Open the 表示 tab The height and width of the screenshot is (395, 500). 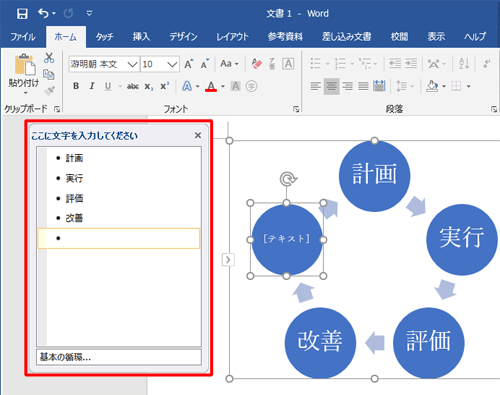pos(436,37)
